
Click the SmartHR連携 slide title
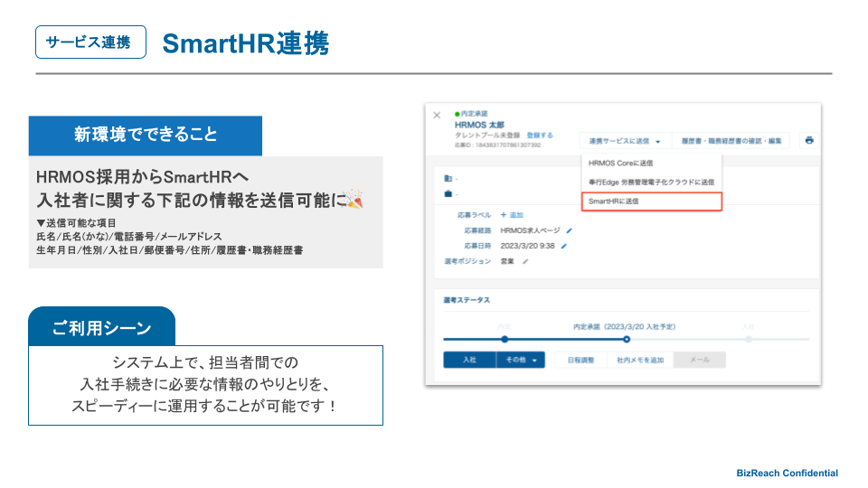tap(246, 43)
